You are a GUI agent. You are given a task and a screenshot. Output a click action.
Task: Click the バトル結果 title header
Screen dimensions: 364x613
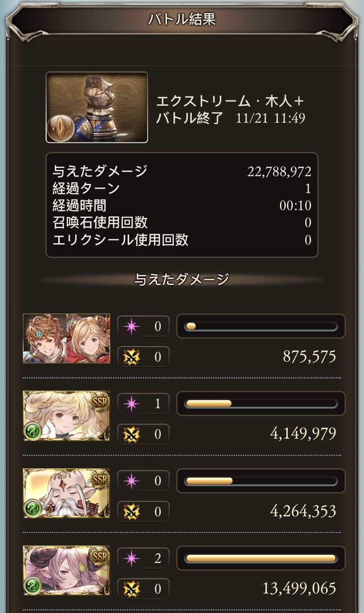(182, 19)
